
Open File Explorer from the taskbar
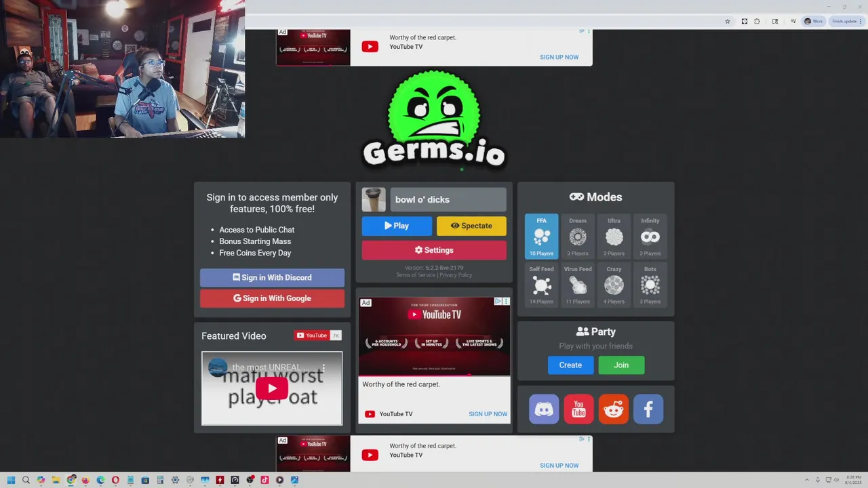coord(56,480)
